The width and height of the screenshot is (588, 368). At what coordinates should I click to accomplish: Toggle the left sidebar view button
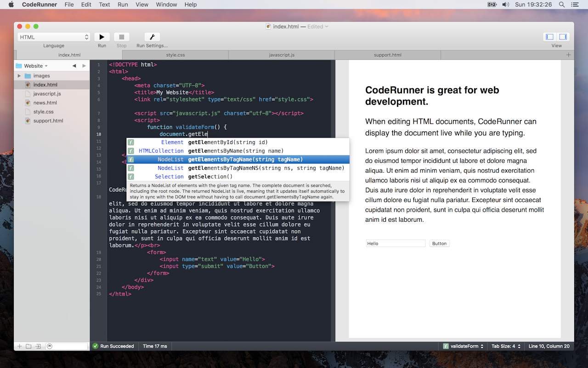[x=549, y=37]
